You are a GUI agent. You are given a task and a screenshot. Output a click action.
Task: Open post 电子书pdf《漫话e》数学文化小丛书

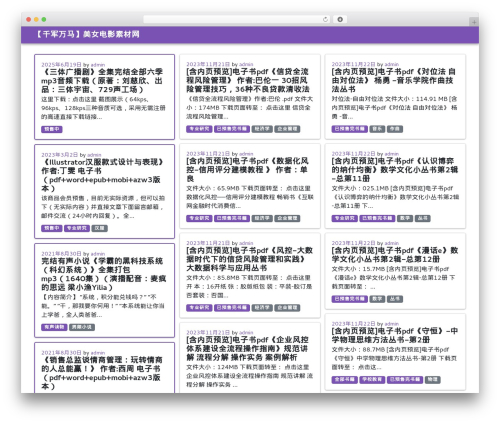(395, 255)
